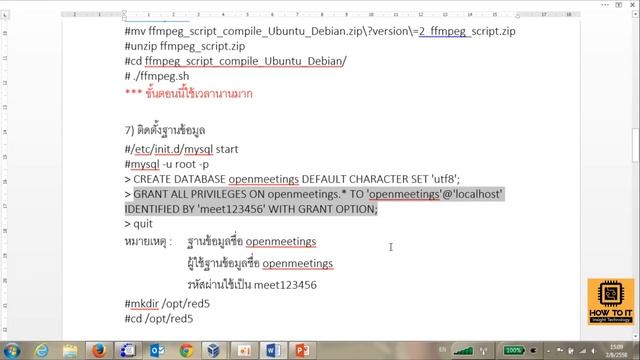This screenshot has height=360, width=640.
Task: Click the taskbar icon left of Word
Action: tap(244, 351)
